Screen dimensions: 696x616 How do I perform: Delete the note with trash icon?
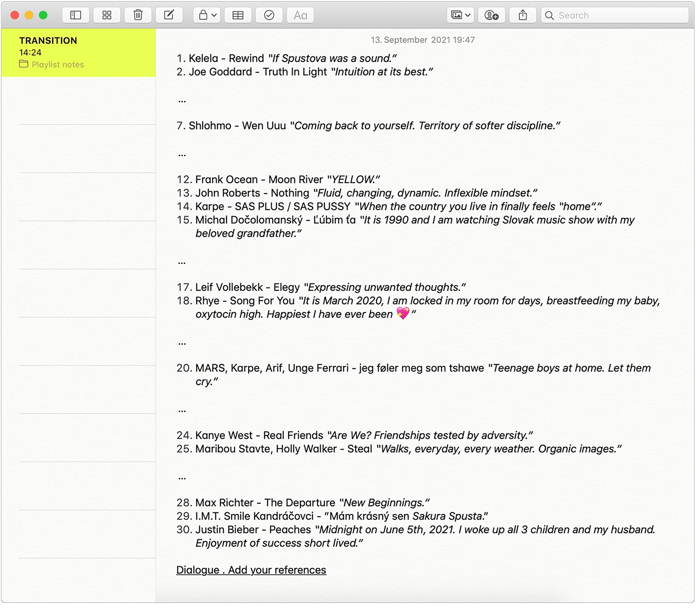pos(138,15)
